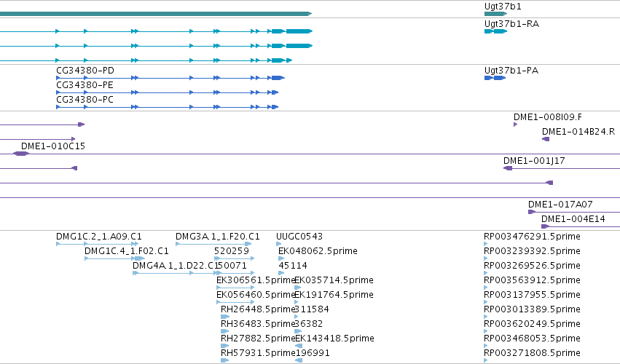This screenshot has height=364, width=620.
Task: Open the EK048062.5prime EST label
Action: 318,251
